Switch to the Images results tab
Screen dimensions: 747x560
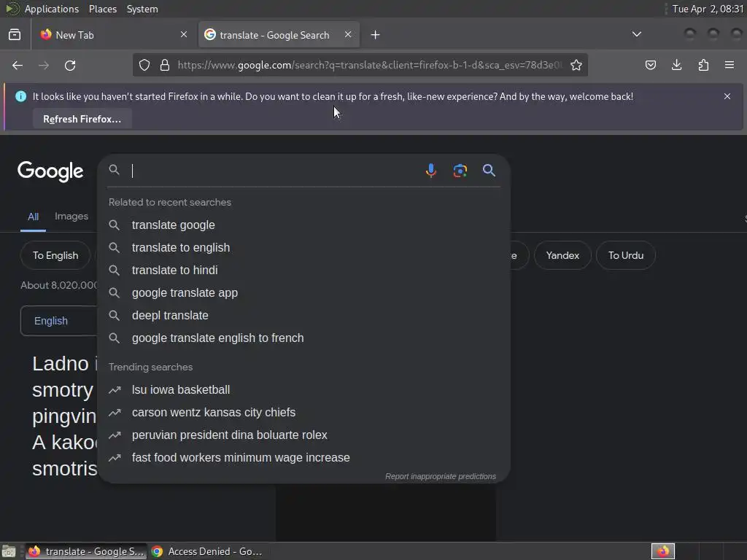[x=71, y=216]
